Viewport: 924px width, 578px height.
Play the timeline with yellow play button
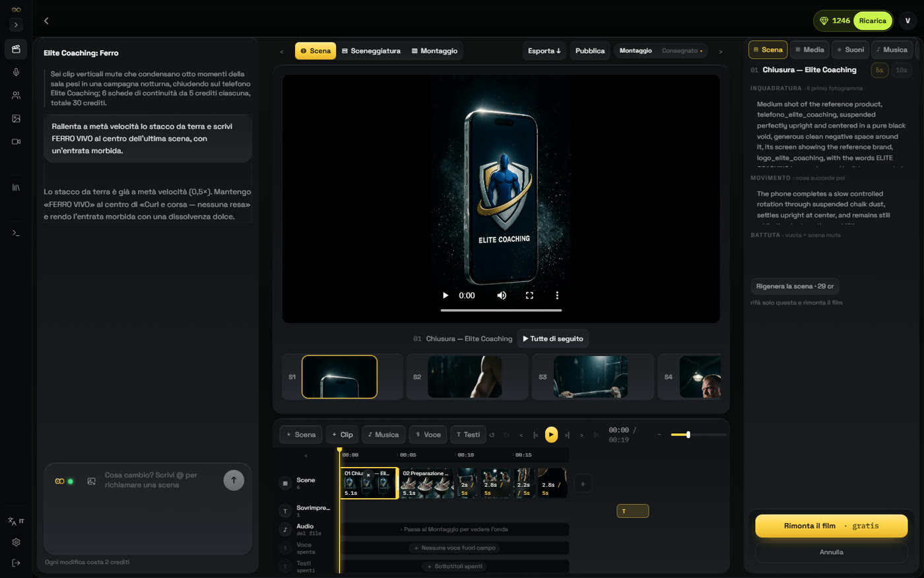tap(551, 434)
